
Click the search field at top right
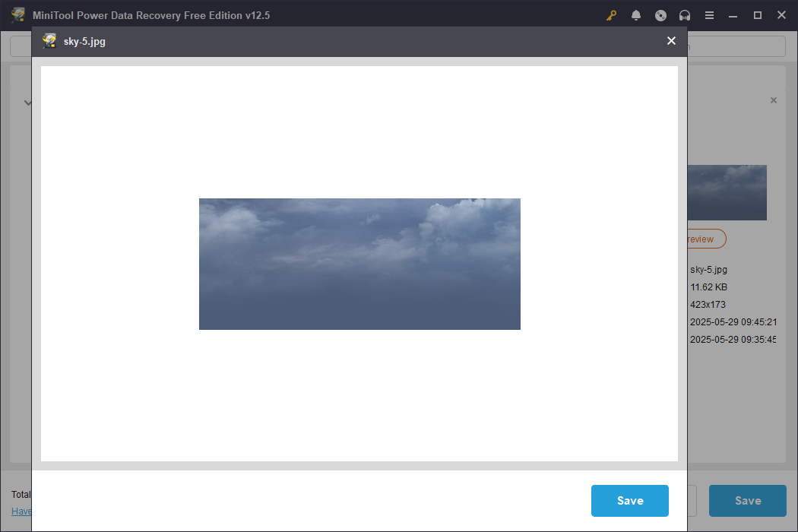736,46
